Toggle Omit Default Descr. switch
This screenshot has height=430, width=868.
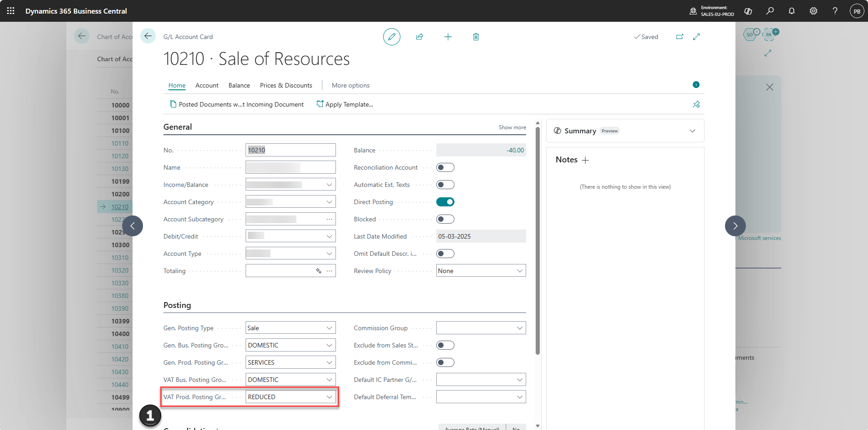coord(445,254)
